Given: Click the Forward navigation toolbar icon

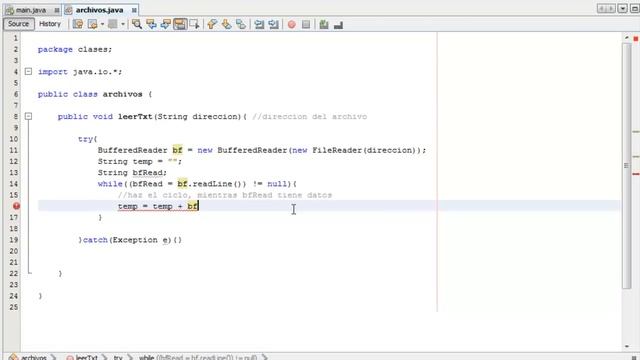Looking at the screenshot, I should tap(113, 24).
